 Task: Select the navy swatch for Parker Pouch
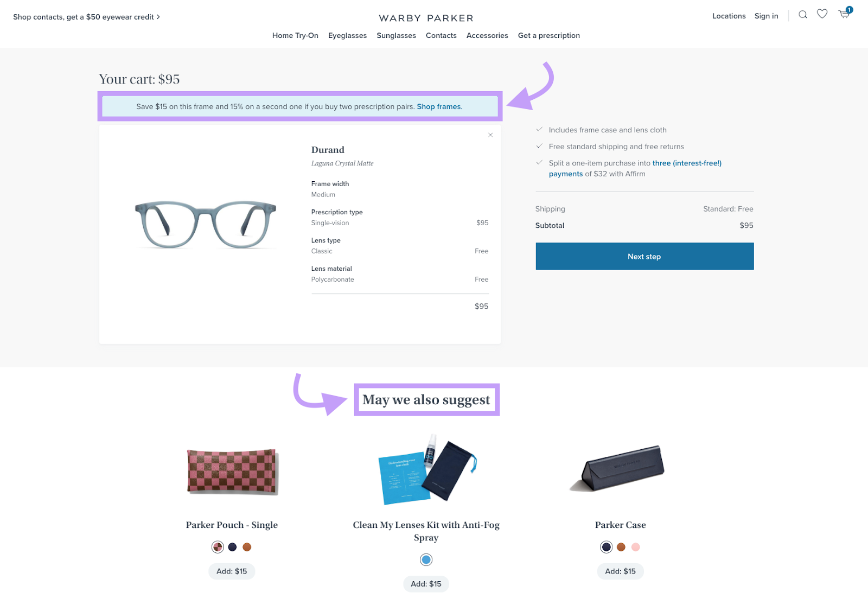pyautogui.click(x=232, y=547)
